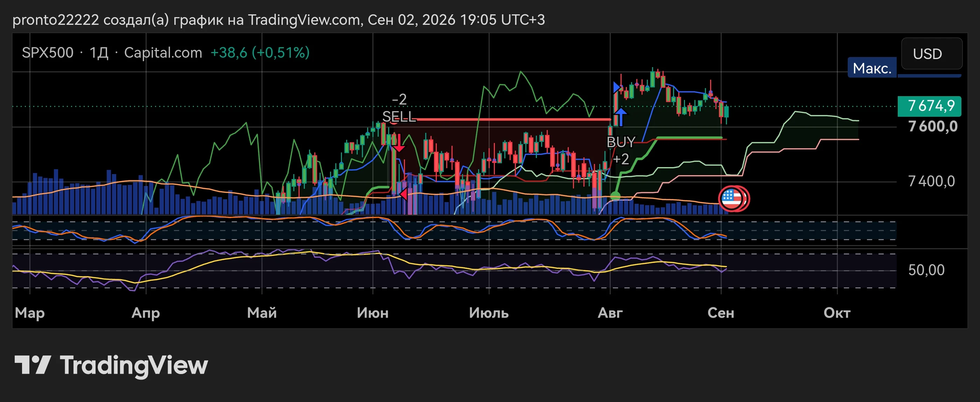Click the green 7674,9 current price label
The width and height of the screenshot is (980, 402).
(929, 106)
